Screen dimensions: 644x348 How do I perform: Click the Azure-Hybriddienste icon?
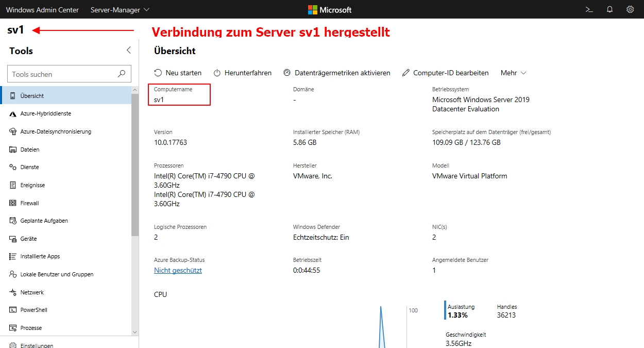click(x=12, y=113)
